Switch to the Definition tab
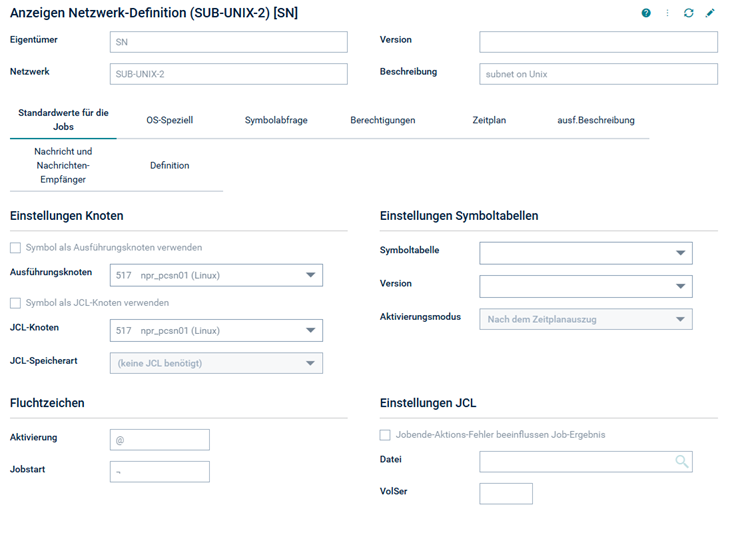 169,166
